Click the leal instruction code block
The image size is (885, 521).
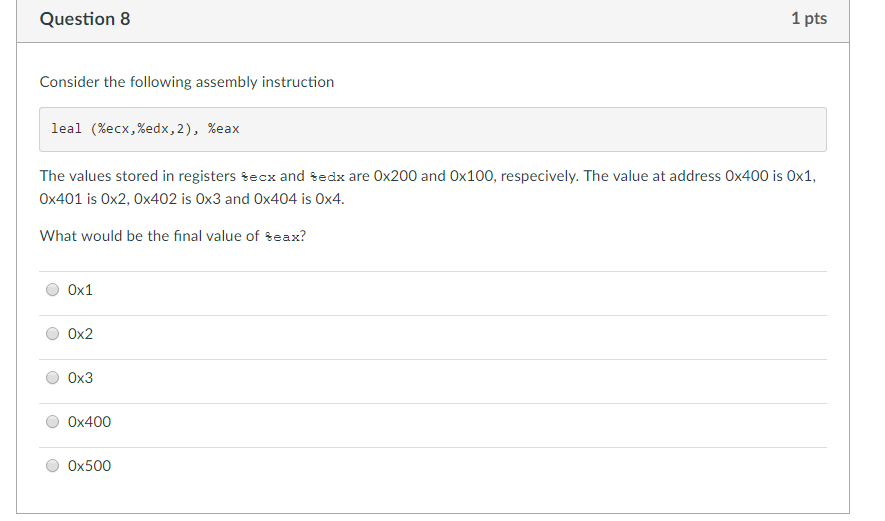coord(432,129)
